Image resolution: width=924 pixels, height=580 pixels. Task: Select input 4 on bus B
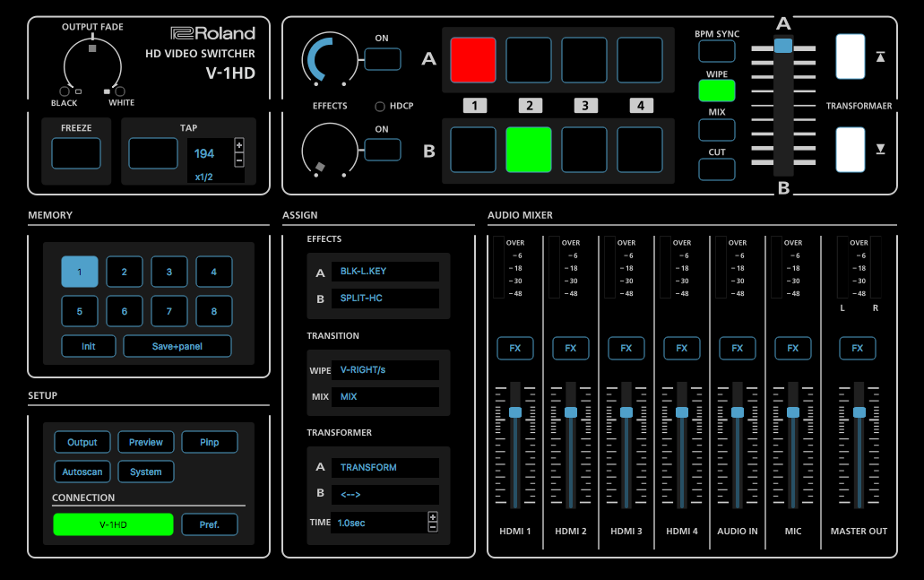(639, 150)
